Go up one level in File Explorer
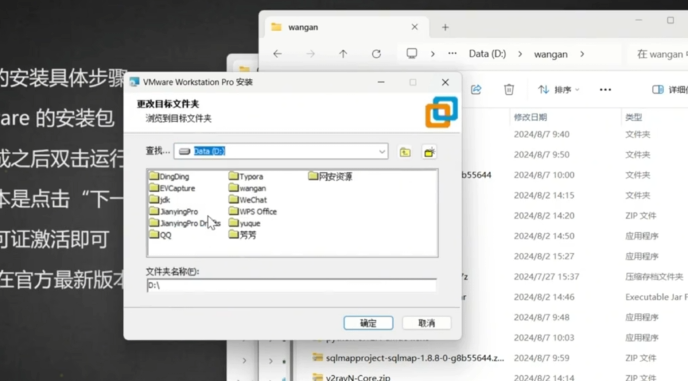688x381 pixels. (x=343, y=54)
